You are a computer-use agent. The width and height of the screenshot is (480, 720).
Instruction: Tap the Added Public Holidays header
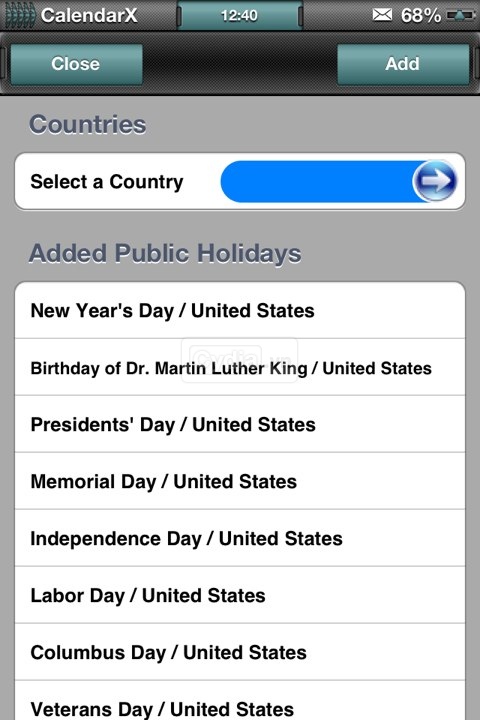(165, 253)
